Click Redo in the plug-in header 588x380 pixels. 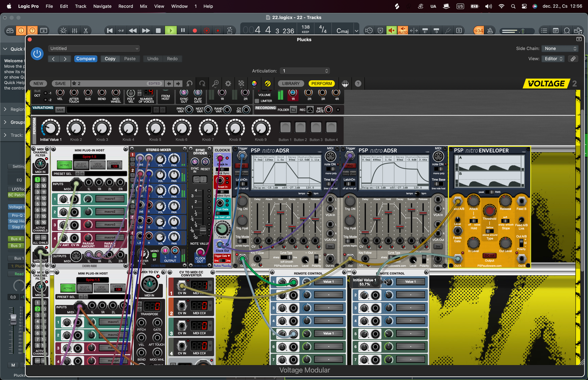pos(172,59)
